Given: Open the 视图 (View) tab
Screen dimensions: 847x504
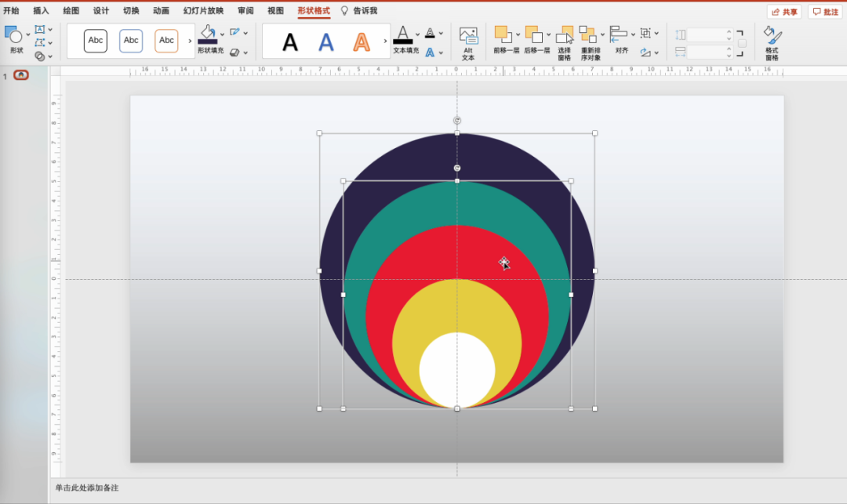Looking at the screenshot, I should pos(275,11).
